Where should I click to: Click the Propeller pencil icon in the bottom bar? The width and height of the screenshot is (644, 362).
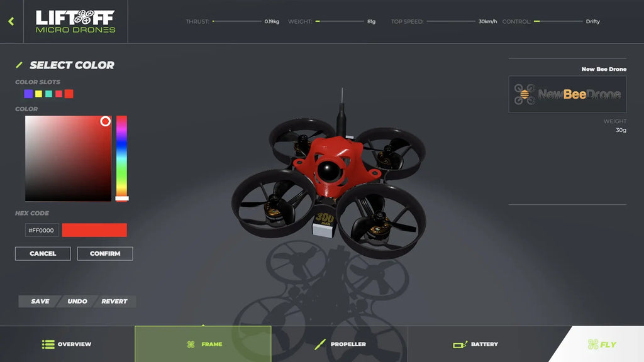tap(320, 344)
